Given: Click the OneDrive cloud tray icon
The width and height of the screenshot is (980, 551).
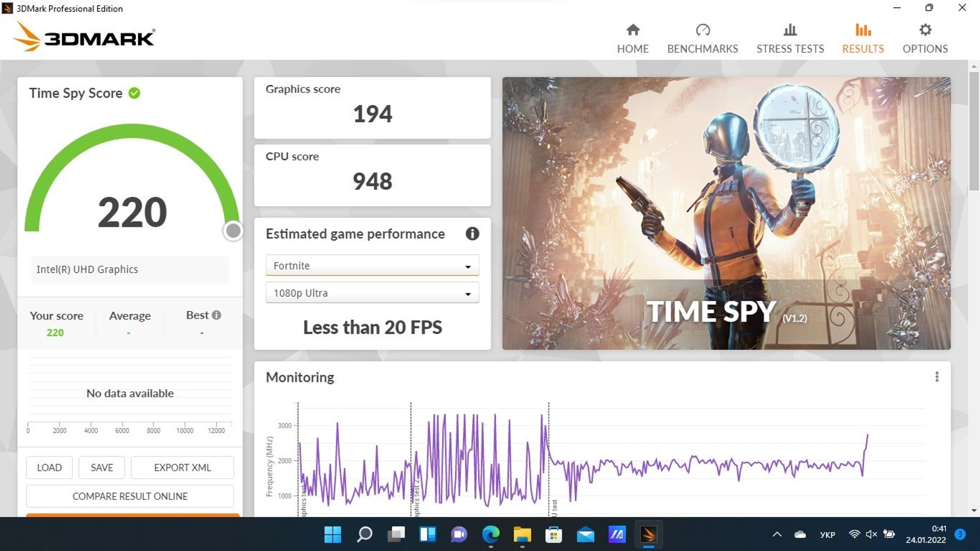Looking at the screenshot, I should pos(800,534).
